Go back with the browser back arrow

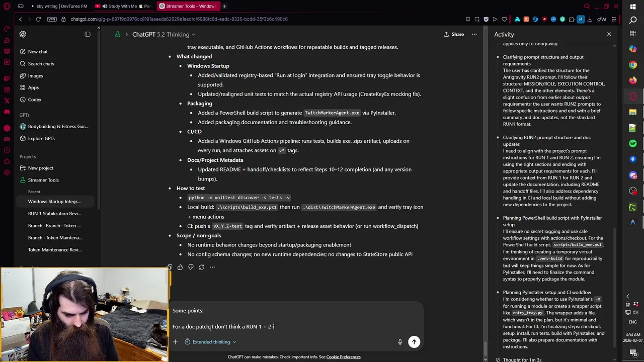point(20,19)
